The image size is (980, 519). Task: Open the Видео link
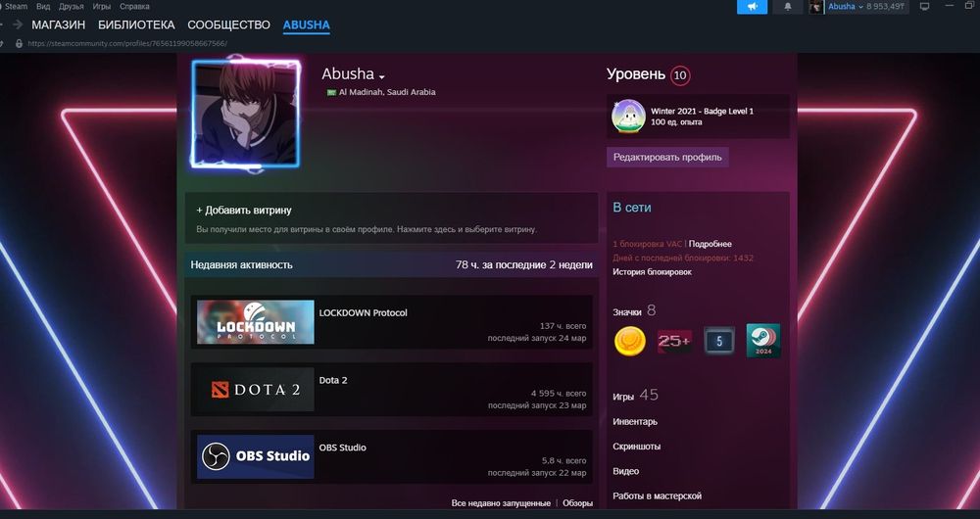coord(625,472)
